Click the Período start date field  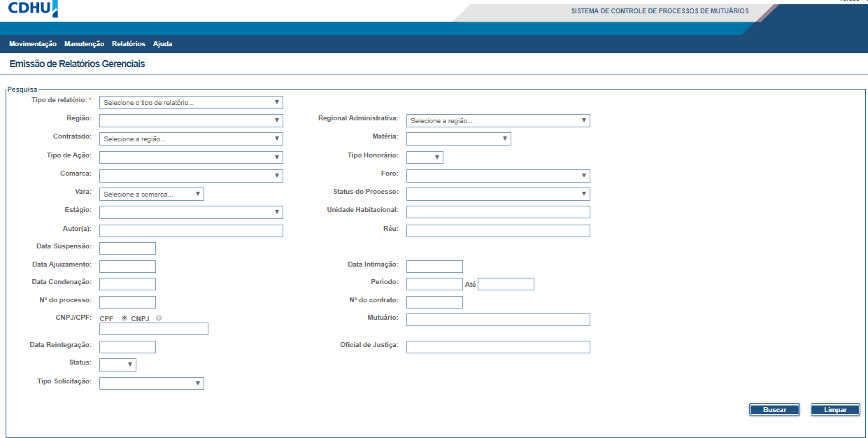(x=434, y=284)
